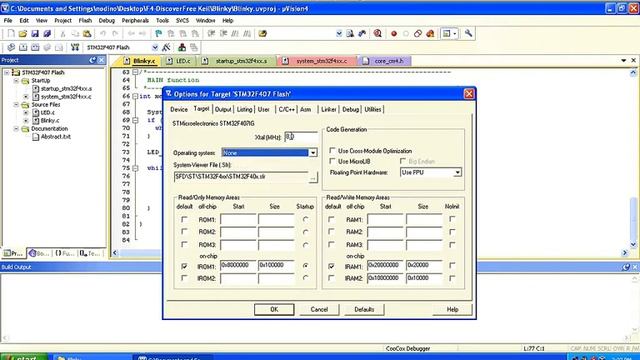
Task: Click the IRAM1 Size field
Action: (424, 265)
